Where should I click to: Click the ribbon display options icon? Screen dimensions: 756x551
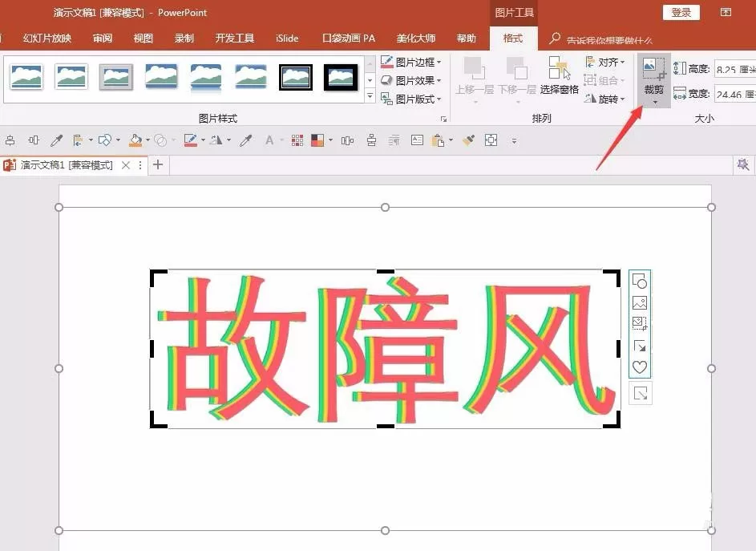coord(726,12)
